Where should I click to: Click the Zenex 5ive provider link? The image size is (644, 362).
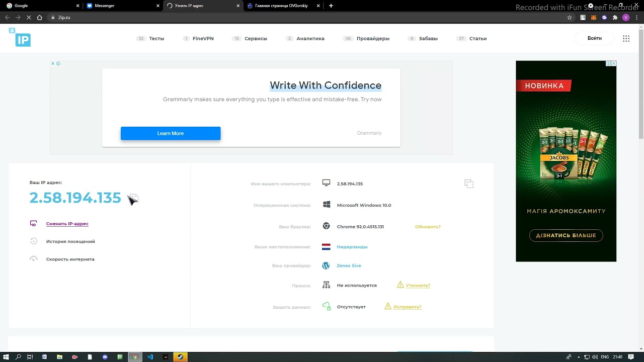[x=349, y=265]
